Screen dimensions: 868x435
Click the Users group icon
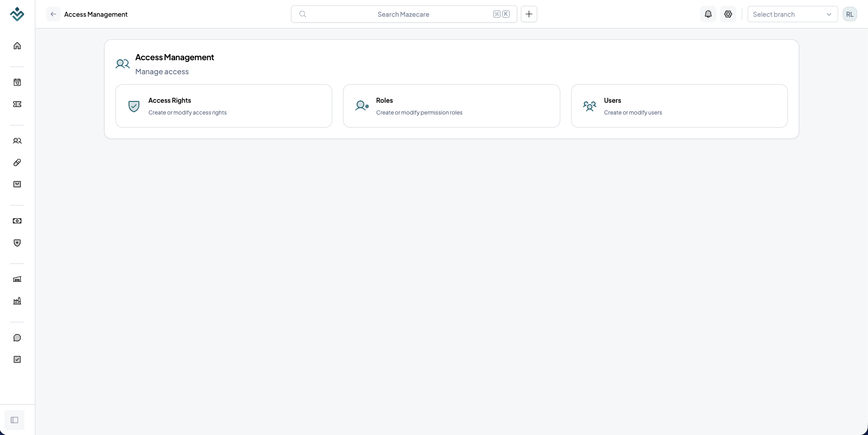(590, 106)
